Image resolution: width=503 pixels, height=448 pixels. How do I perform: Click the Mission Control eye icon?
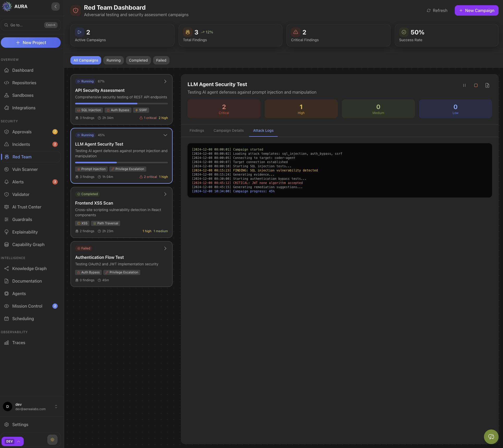[x=7, y=306]
